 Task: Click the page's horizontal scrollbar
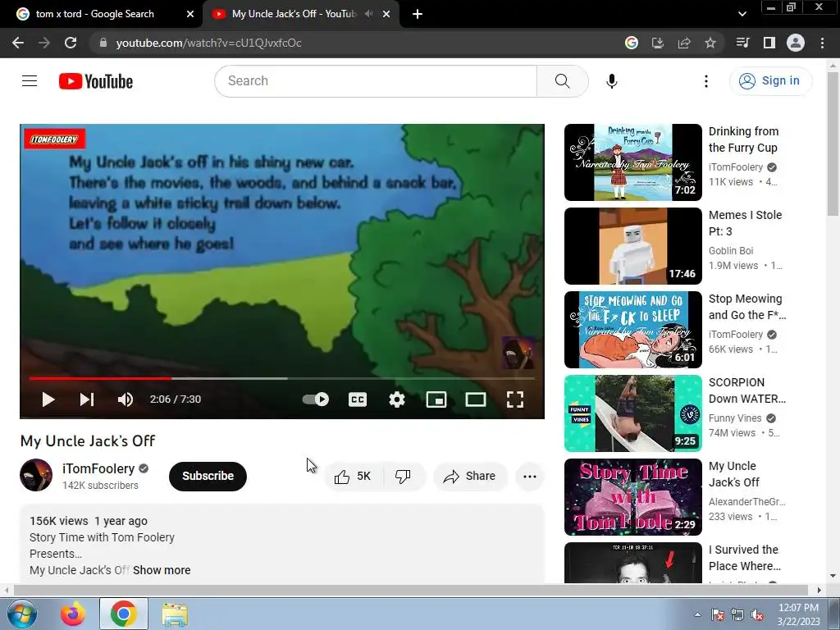point(410,590)
